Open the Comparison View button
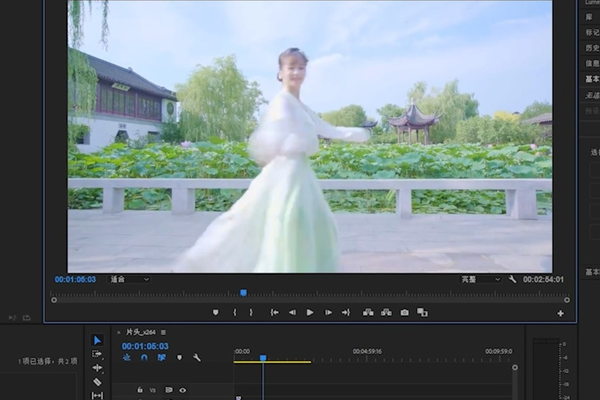The width and height of the screenshot is (600, 400). click(422, 313)
